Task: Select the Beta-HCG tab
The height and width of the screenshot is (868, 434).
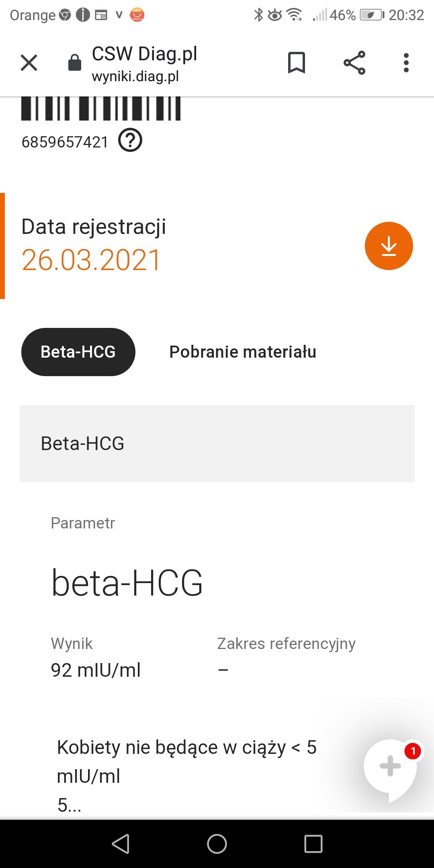Action: (x=78, y=352)
